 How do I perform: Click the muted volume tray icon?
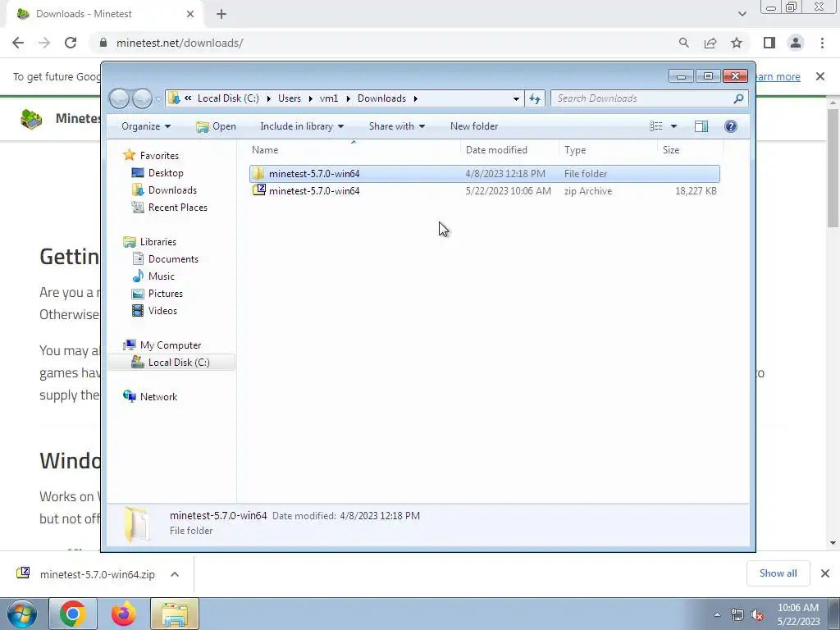757,615
